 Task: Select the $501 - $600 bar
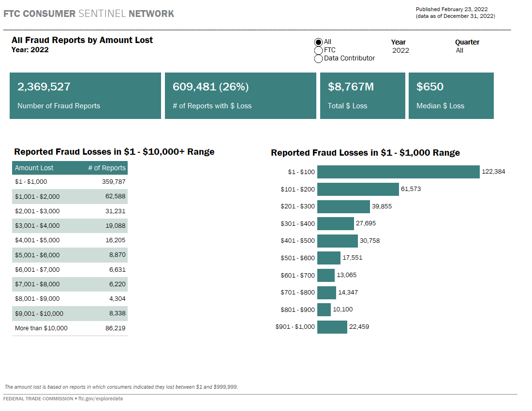[x=329, y=258]
